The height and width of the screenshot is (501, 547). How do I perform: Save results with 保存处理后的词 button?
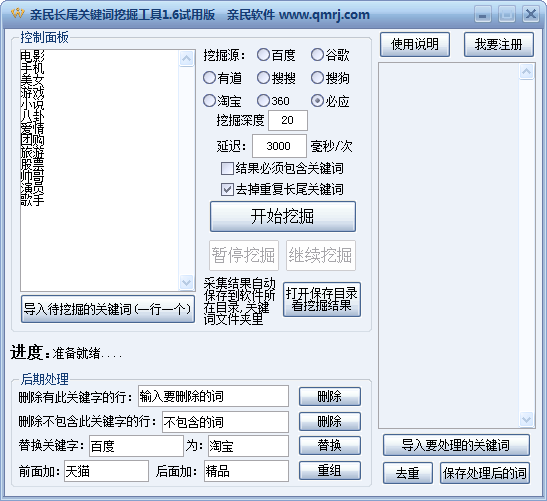pyautogui.click(x=485, y=473)
